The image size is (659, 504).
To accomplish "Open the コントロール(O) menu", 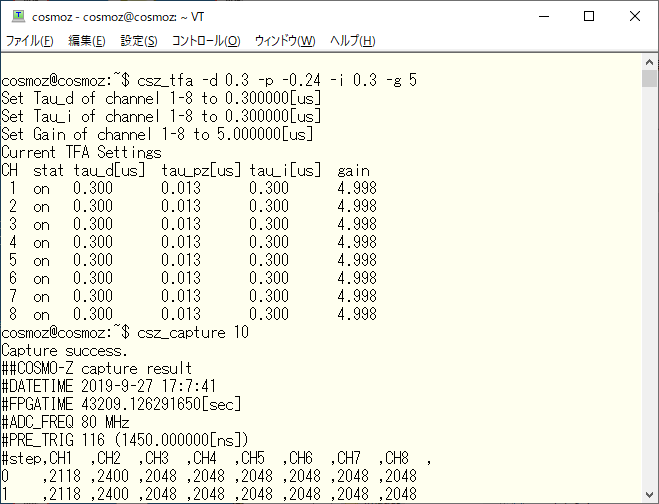I will 205,41.
